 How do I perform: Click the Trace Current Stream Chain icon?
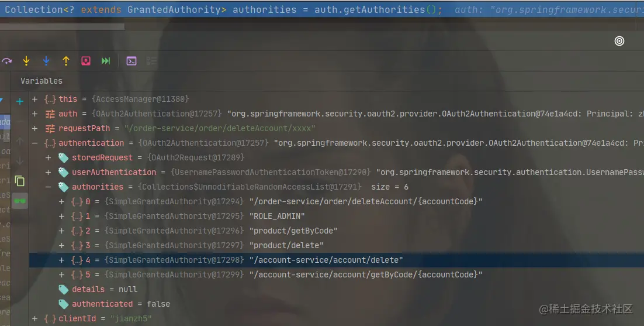pyautogui.click(x=151, y=61)
